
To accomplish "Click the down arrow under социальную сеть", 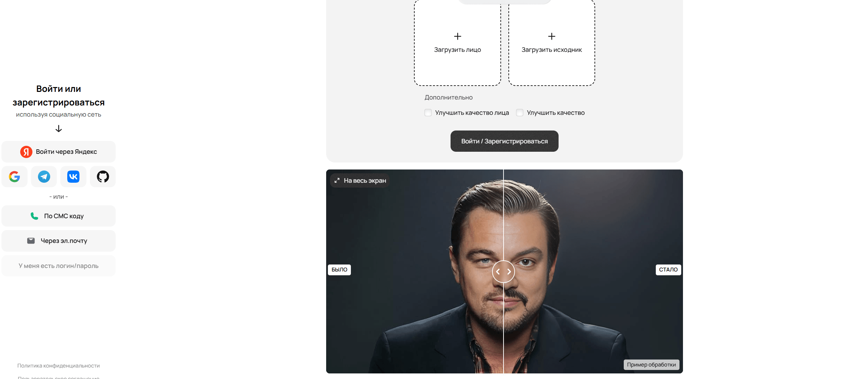I will point(59,129).
